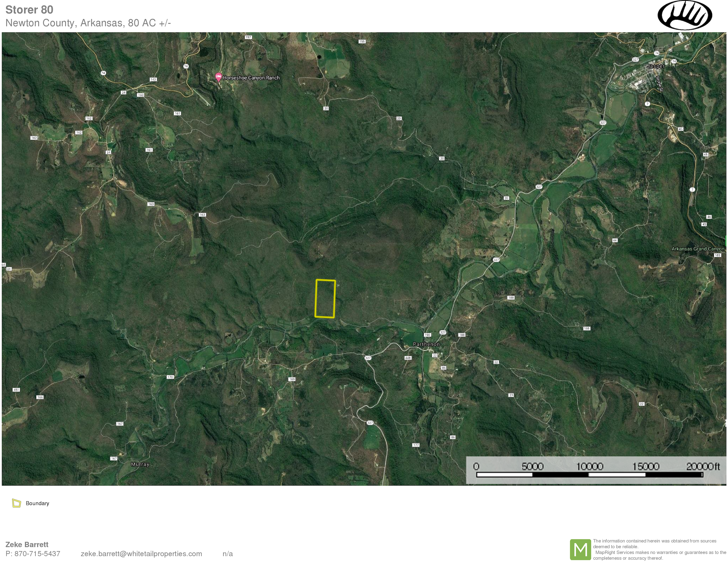This screenshot has height=563, width=728.
Task: Click the yellow property boundary rectangle
Action: [325, 298]
